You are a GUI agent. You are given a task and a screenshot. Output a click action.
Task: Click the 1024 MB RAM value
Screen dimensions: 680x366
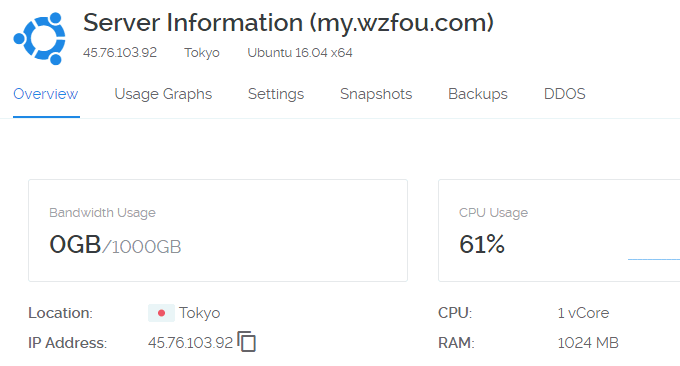click(x=588, y=343)
